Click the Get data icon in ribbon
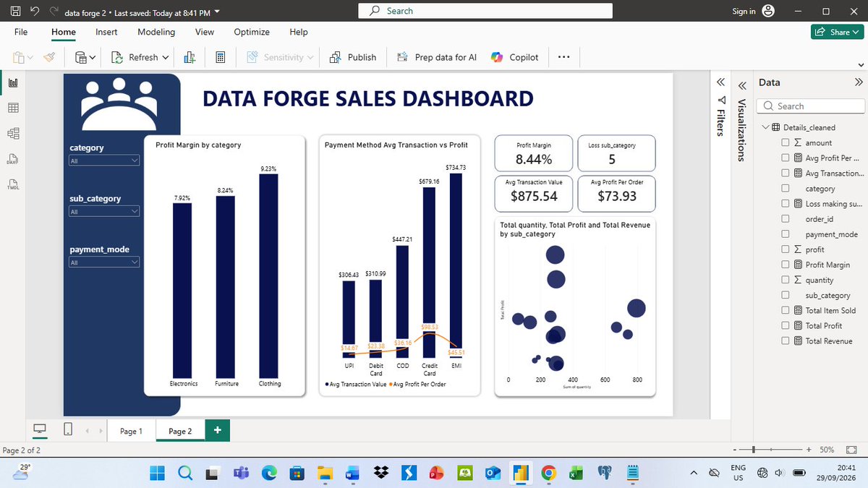Screen dimensions: 868x488 82,57
